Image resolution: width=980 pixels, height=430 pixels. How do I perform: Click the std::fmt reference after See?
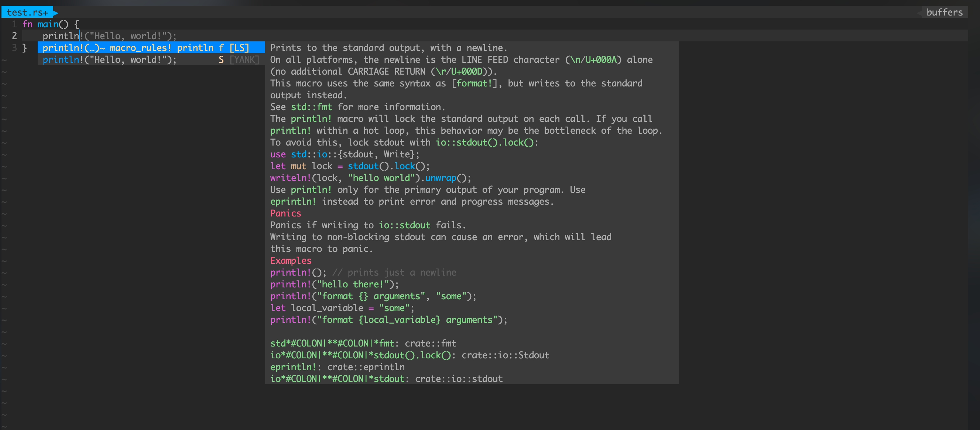[312, 106]
